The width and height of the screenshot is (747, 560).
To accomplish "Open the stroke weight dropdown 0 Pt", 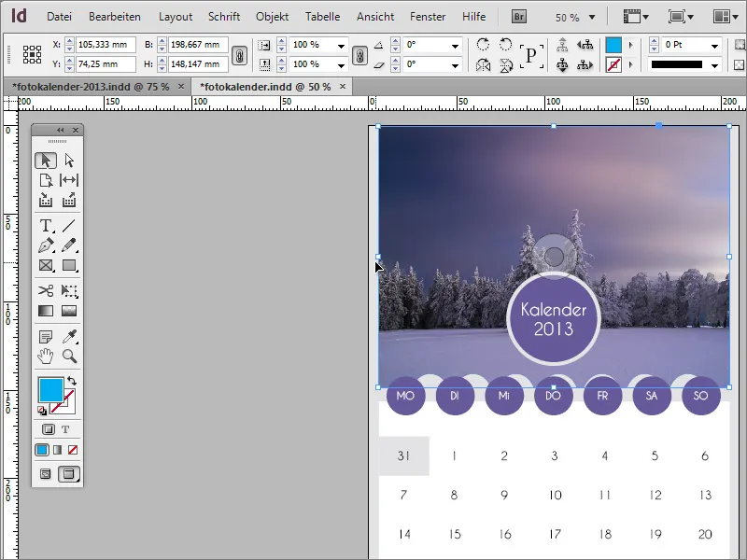I will pyautogui.click(x=714, y=46).
